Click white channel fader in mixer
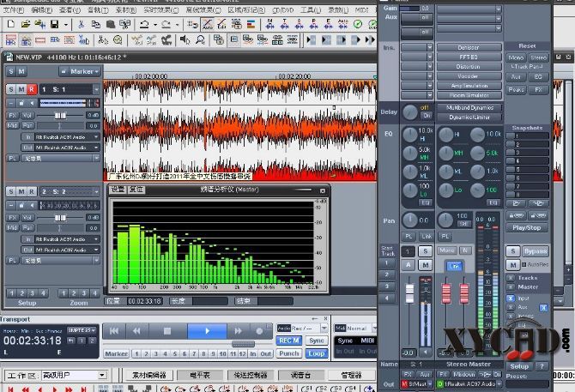The width and height of the screenshot is (575, 392). pos(409,293)
